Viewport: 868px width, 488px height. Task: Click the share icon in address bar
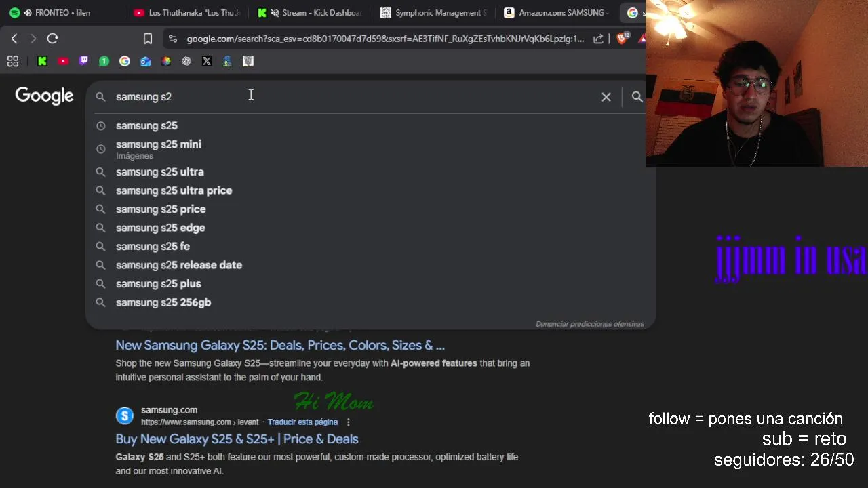tap(598, 39)
